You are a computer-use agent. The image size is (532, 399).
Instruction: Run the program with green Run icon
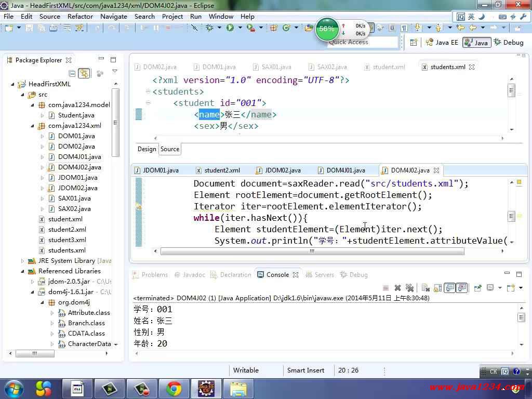pyautogui.click(x=230, y=28)
